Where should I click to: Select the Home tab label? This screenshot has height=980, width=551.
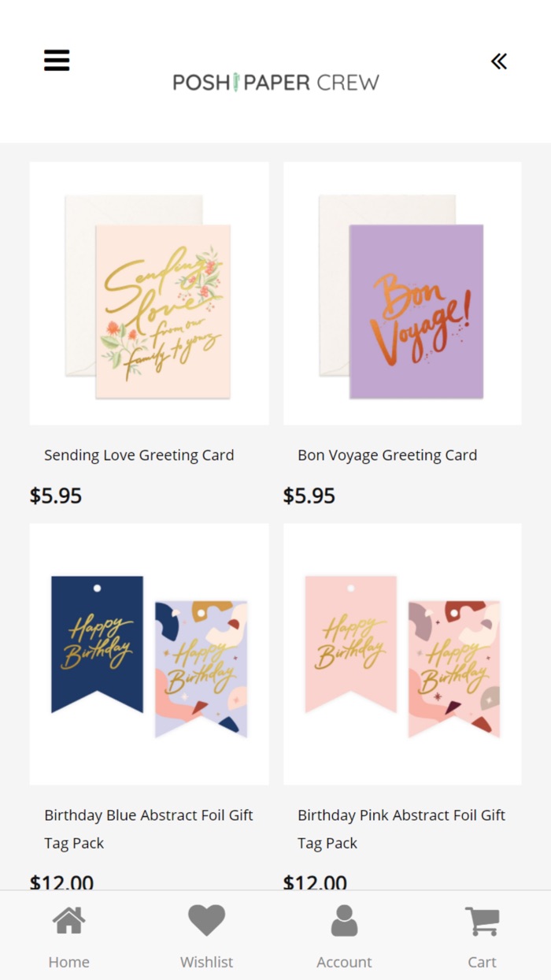coord(69,962)
